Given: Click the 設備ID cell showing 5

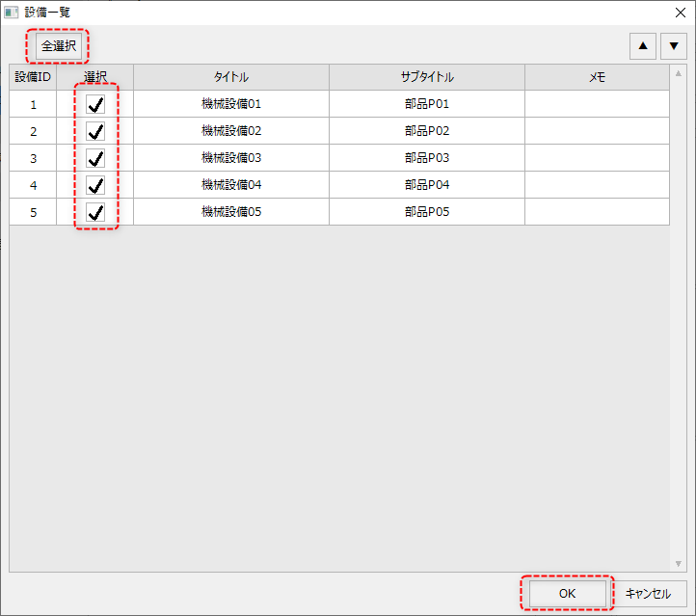Looking at the screenshot, I should tap(33, 212).
